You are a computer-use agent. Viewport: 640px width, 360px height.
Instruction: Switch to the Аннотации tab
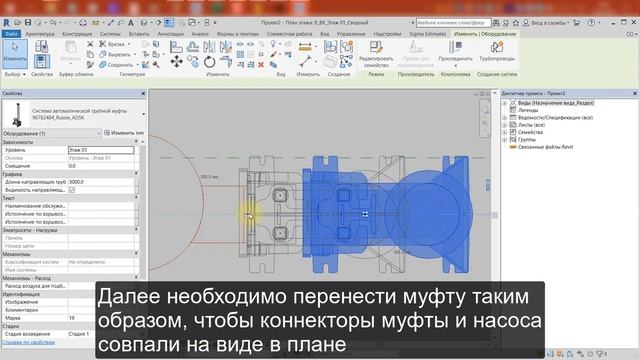(x=171, y=34)
